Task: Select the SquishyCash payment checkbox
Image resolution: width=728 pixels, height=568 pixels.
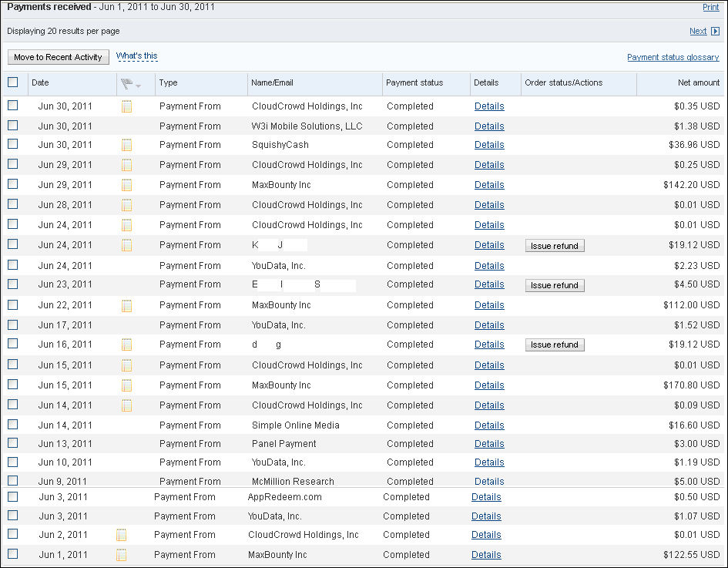Action: 13,144
